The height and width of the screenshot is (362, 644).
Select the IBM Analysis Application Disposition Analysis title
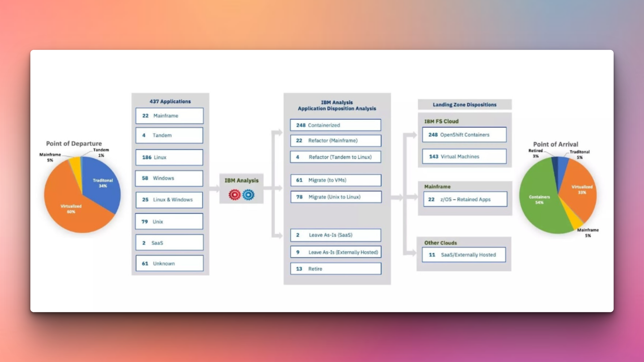337,105
